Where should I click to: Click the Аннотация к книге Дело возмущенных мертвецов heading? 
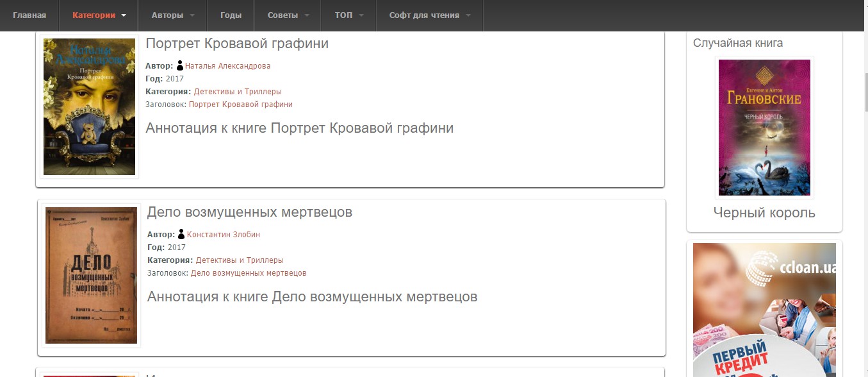(313, 297)
